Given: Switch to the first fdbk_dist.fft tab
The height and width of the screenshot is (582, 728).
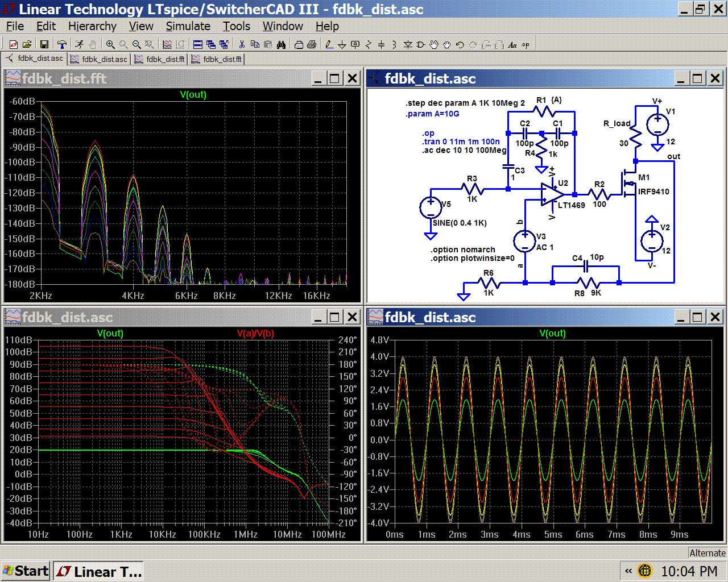Looking at the screenshot, I should (160, 59).
